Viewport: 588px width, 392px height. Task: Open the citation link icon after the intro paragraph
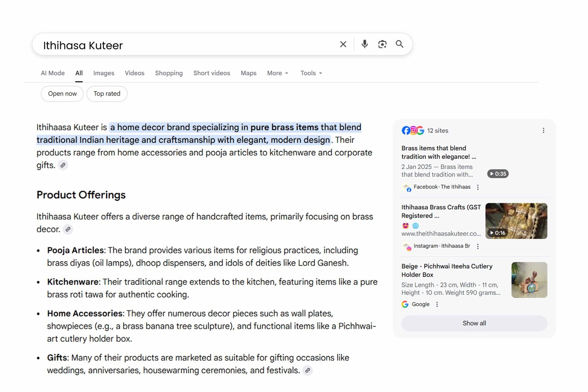[x=62, y=165]
